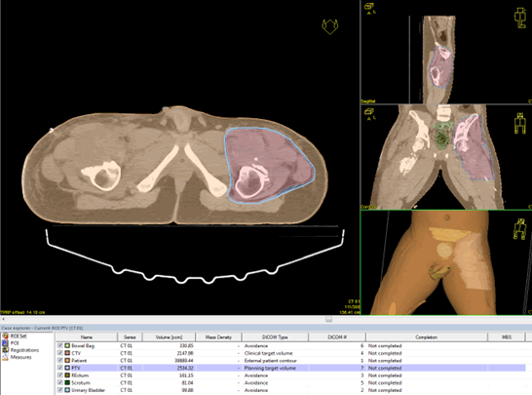532x395 pixels.
Task: Select the Scrotum ROI name
Action: coord(81,382)
